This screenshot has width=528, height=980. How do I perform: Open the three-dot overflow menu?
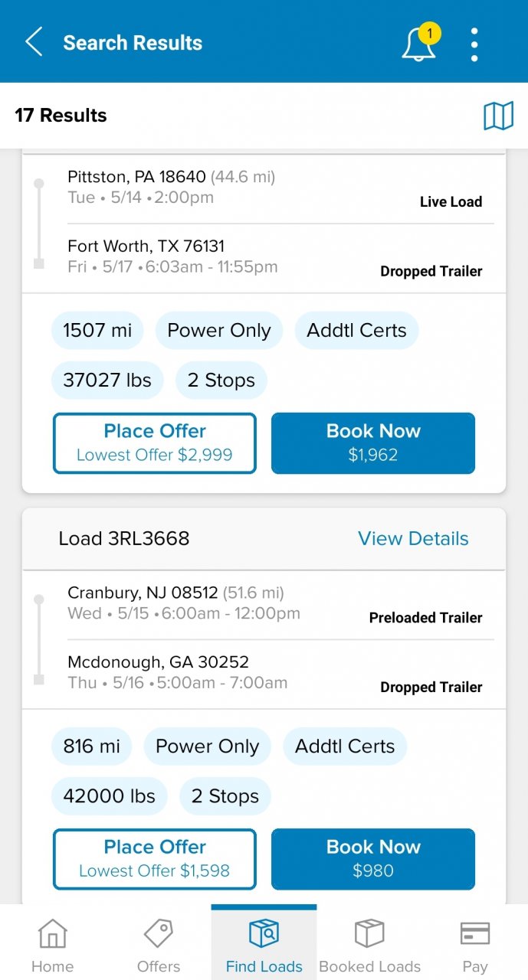click(474, 44)
